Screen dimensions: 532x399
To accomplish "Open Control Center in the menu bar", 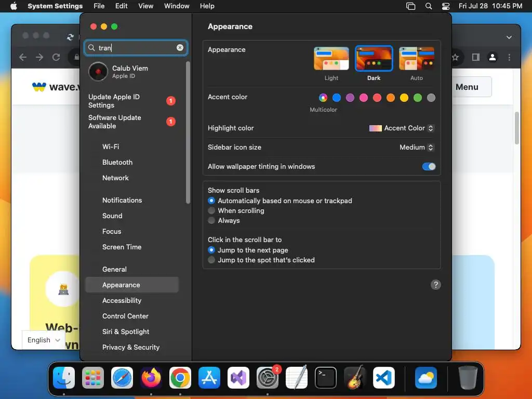I will (x=445, y=6).
